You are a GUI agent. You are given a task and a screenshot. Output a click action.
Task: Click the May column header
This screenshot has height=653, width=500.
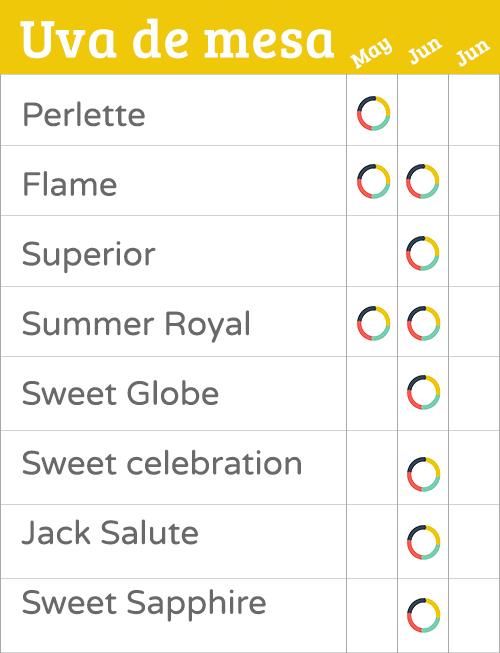pyautogui.click(x=372, y=52)
